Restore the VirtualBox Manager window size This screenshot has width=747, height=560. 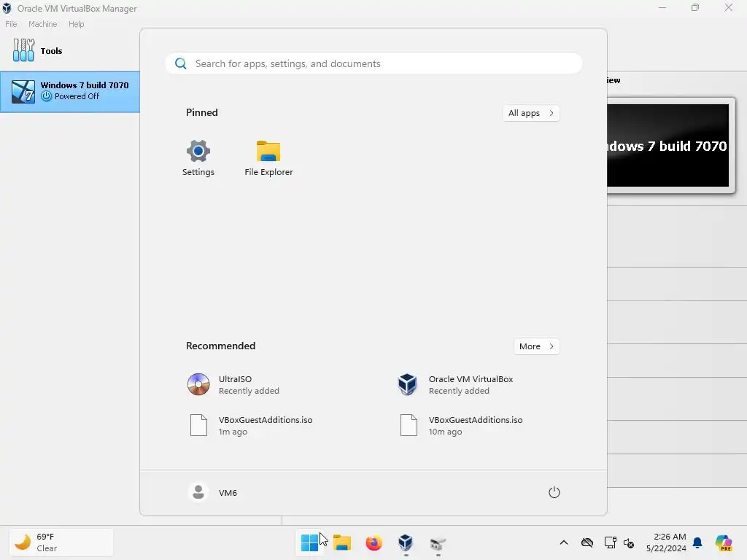pos(695,7)
